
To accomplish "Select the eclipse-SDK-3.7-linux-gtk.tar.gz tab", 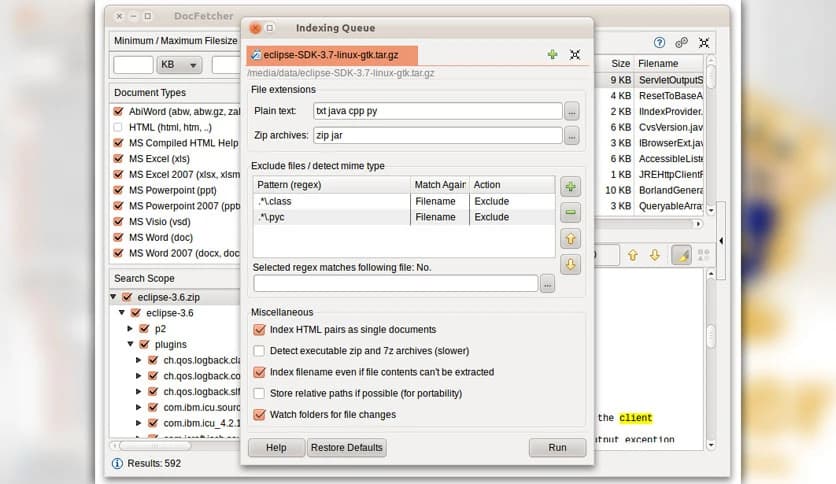I will click(x=332, y=55).
